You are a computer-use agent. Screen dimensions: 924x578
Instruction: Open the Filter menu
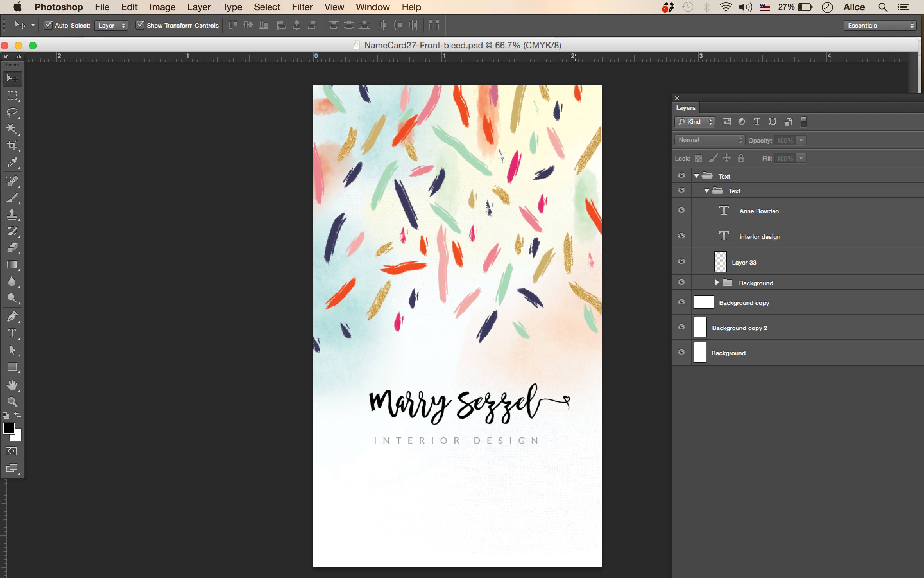302,7
